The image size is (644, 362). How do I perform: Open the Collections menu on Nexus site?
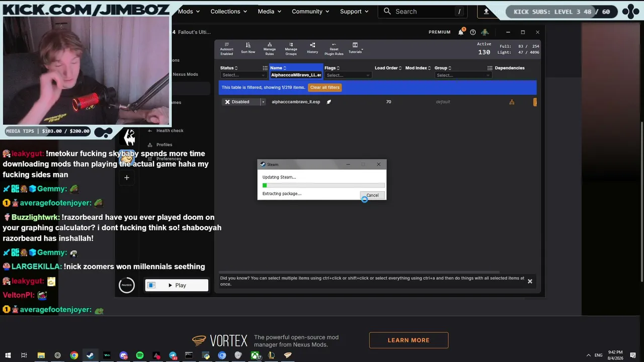pos(229,11)
